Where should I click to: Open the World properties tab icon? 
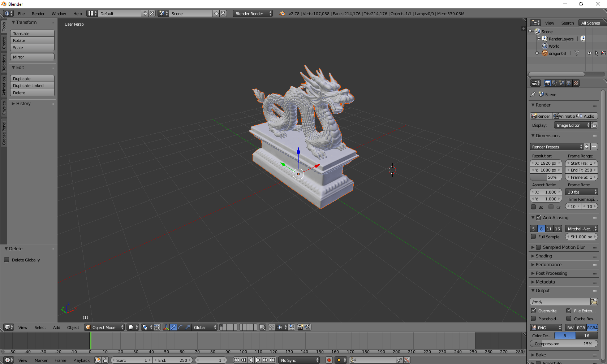pos(569,83)
